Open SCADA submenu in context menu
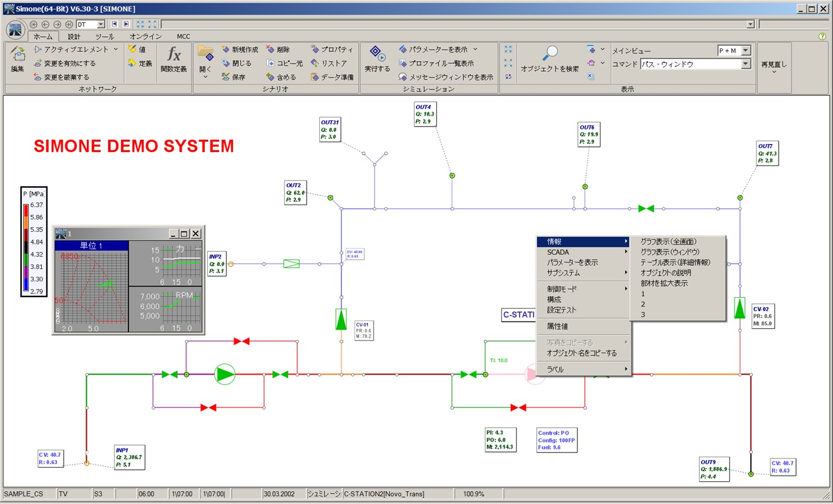This screenshot has width=833, height=504. (x=583, y=252)
